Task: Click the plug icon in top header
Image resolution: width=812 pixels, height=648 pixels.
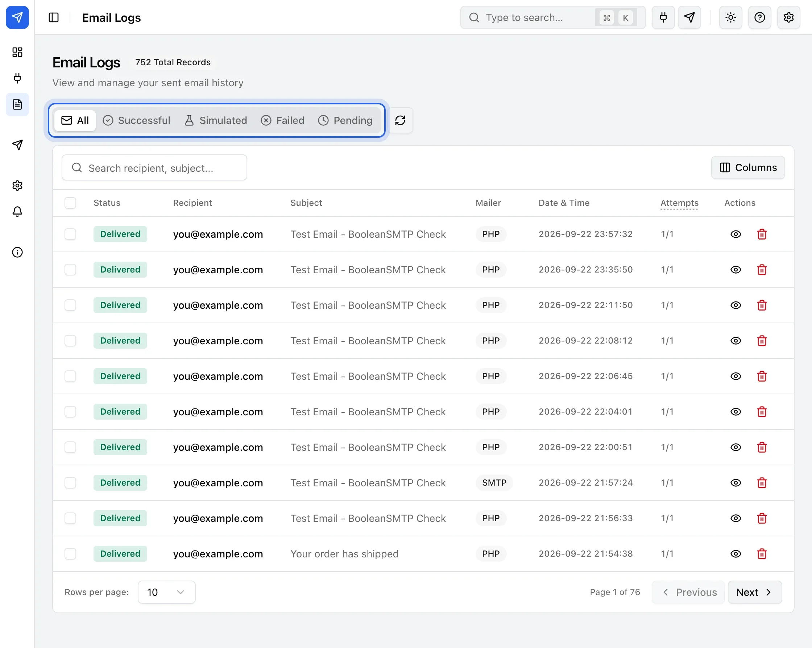Action: pos(663,17)
